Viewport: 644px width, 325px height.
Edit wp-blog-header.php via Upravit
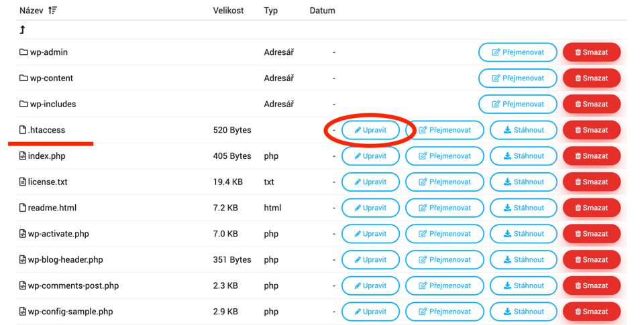370,260
